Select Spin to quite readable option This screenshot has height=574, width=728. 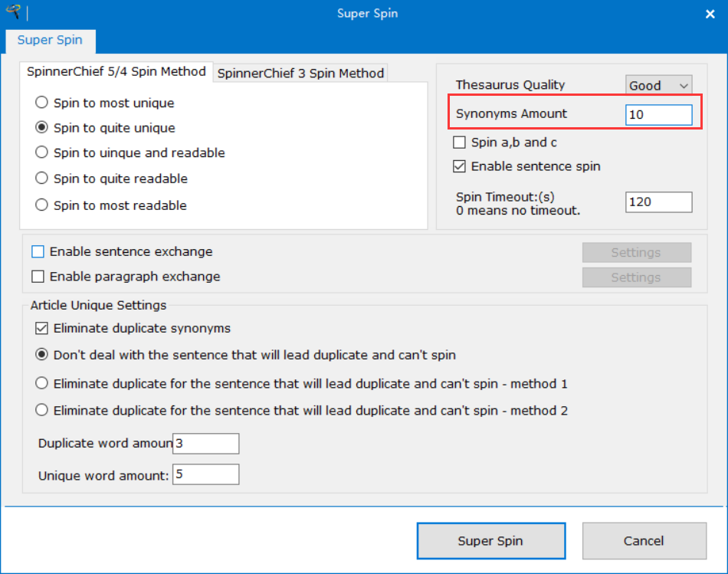coord(41,179)
